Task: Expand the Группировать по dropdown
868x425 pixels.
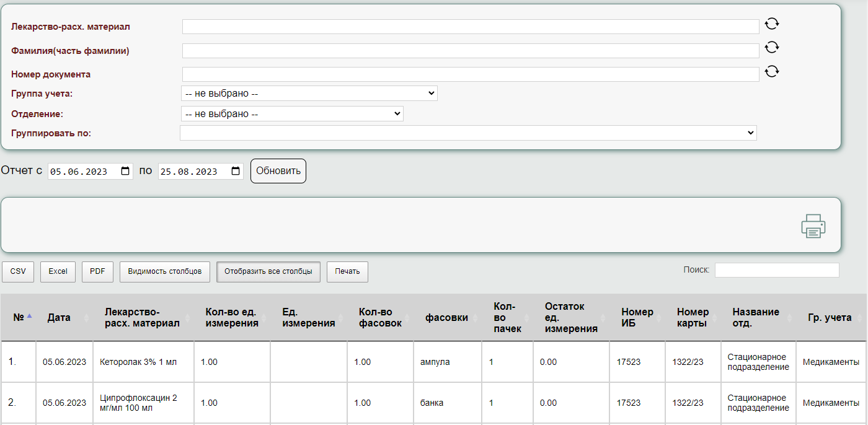Action: point(468,133)
